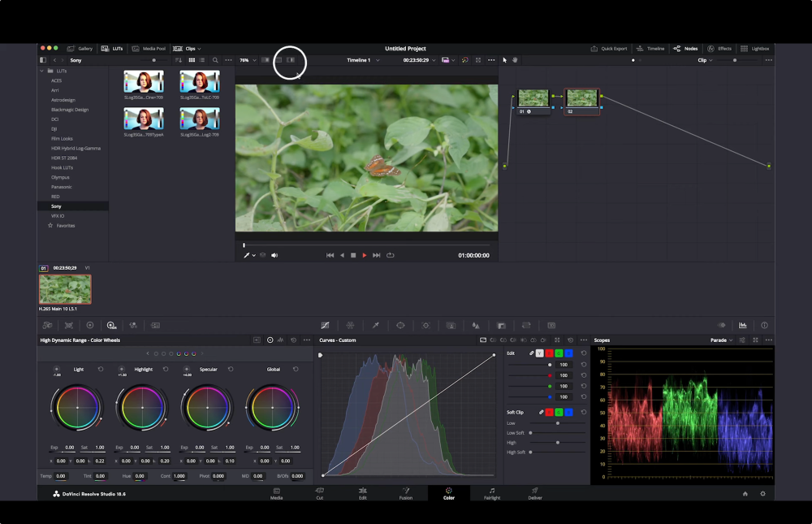This screenshot has width=812, height=524.
Task: Select the Film Looks LUT folder
Action: tap(63, 139)
